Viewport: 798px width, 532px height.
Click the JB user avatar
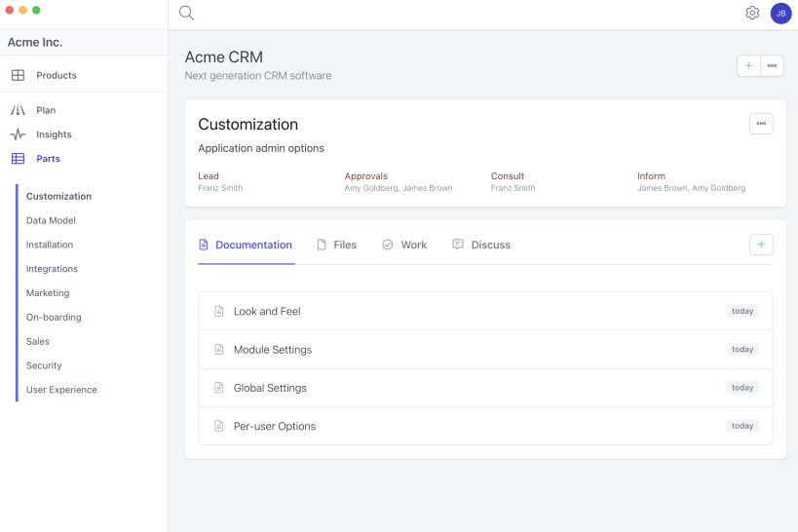click(780, 14)
